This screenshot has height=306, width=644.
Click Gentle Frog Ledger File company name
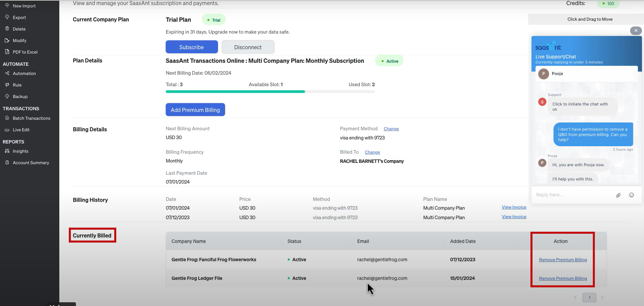pyautogui.click(x=197, y=278)
